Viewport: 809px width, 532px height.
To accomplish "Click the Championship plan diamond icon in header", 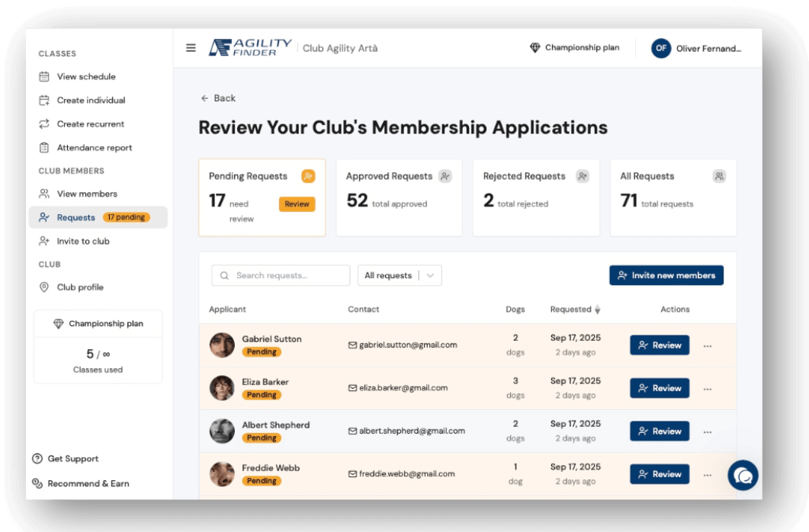I will tap(535, 47).
